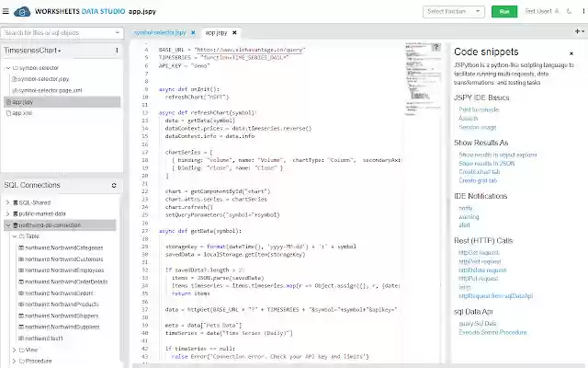This screenshot has width=588, height=368.
Task: Insert alert notification snippet
Action: [464, 225]
